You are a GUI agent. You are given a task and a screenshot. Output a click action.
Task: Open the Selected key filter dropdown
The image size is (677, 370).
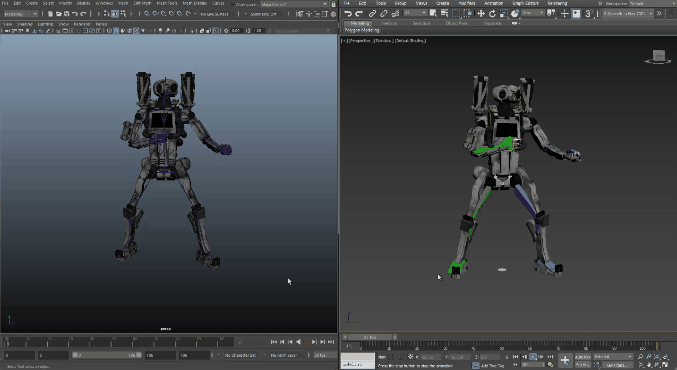coord(613,357)
